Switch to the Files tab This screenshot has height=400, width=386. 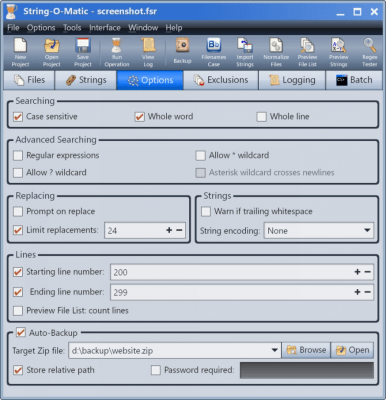[x=29, y=80]
